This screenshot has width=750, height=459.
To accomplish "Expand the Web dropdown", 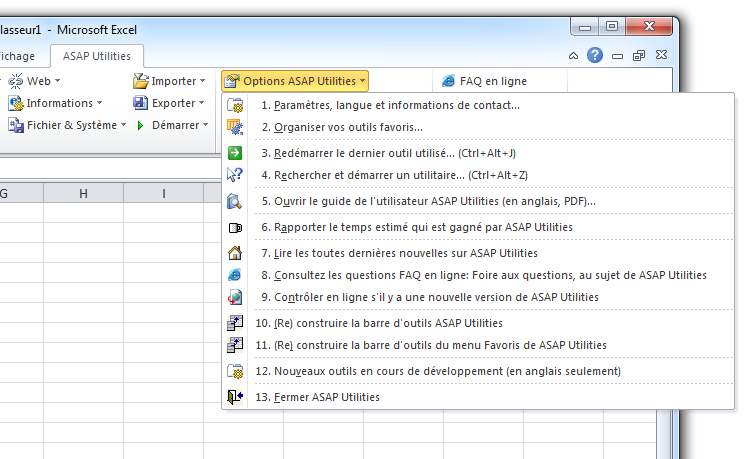I will [x=57, y=81].
